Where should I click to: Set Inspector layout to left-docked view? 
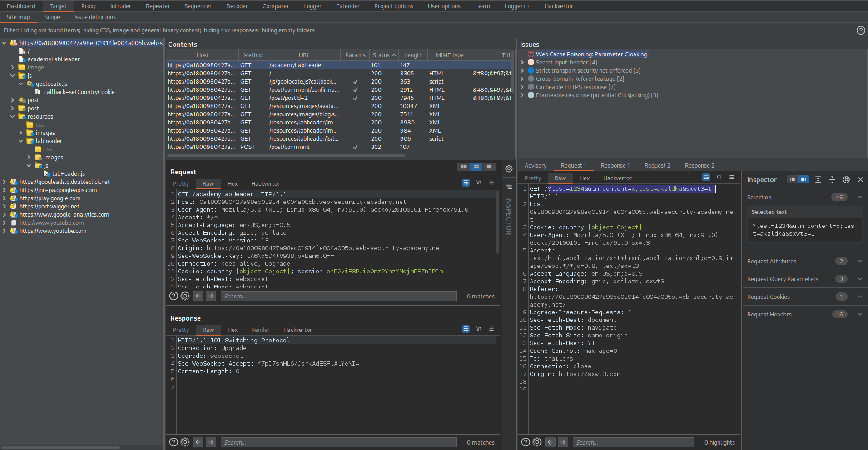[x=793, y=179]
